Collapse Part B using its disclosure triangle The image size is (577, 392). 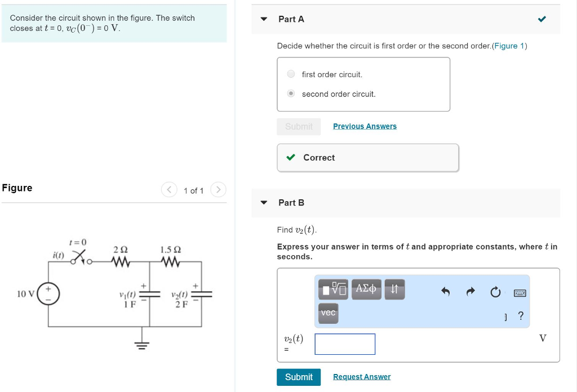coord(263,203)
